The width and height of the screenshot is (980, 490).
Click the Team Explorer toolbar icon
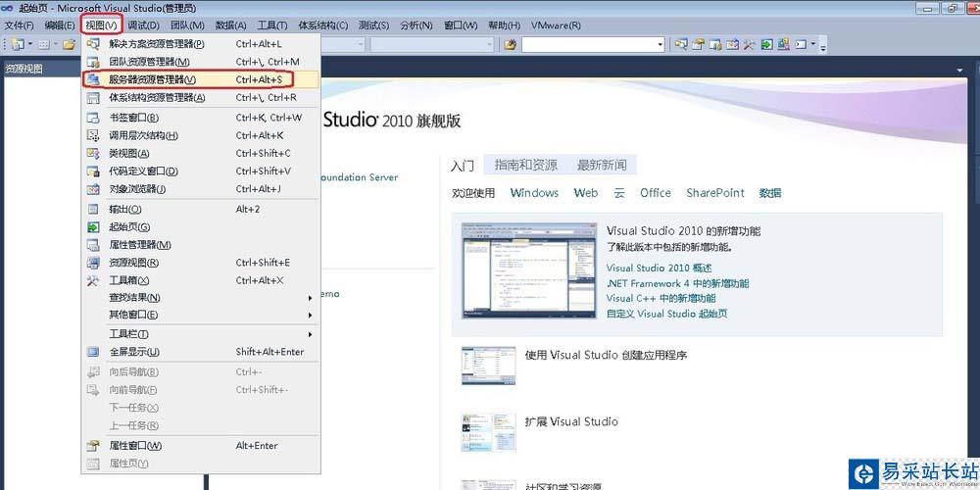click(x=715, y=44)
